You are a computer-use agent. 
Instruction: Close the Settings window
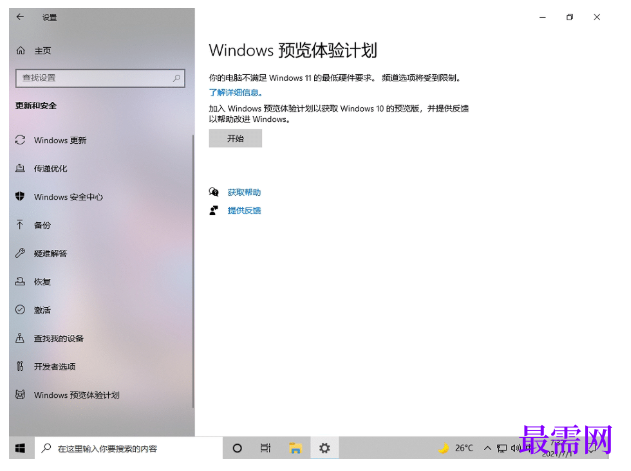click(x=597, y=17)
